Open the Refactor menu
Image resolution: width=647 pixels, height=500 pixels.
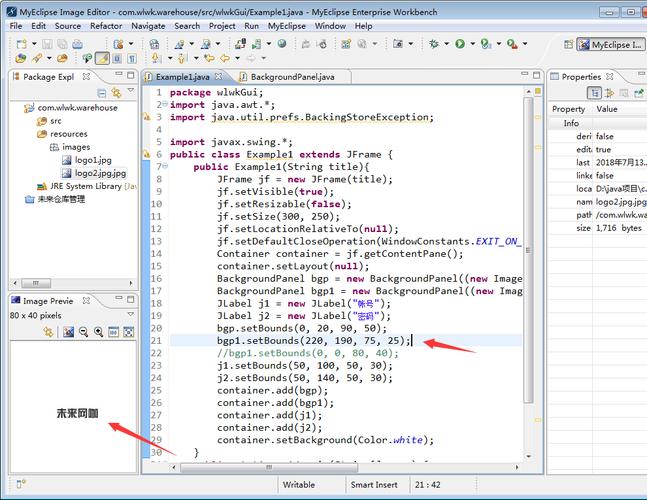pyautogui.click(x=106, y=26)
